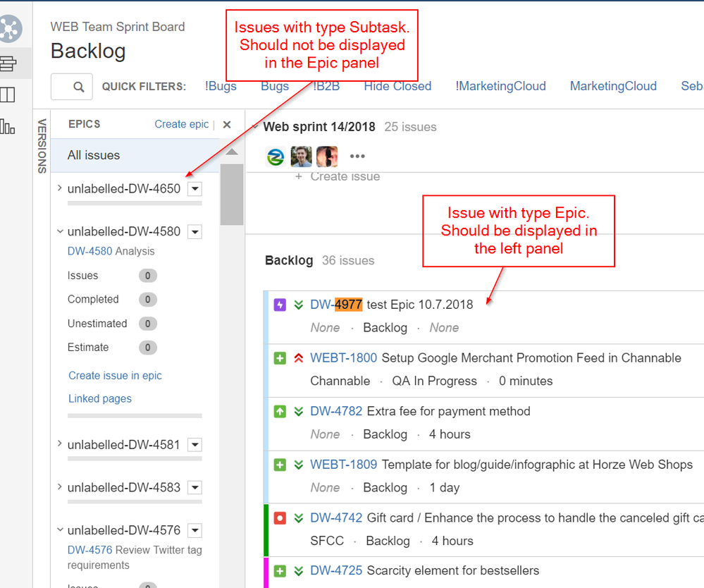Open the Reports chart icon
Image resolution: width=704 pixels, height=588 pixels.
(7, 127)
